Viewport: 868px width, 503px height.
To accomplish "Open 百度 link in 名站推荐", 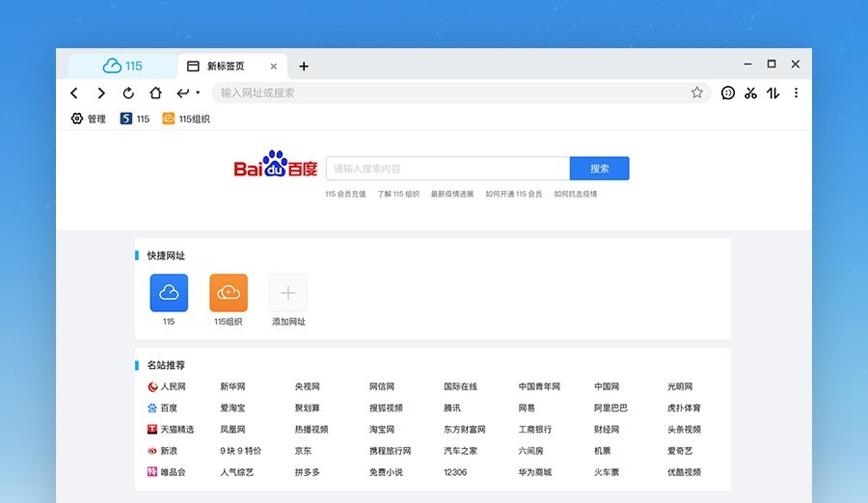I will [162, 408].
